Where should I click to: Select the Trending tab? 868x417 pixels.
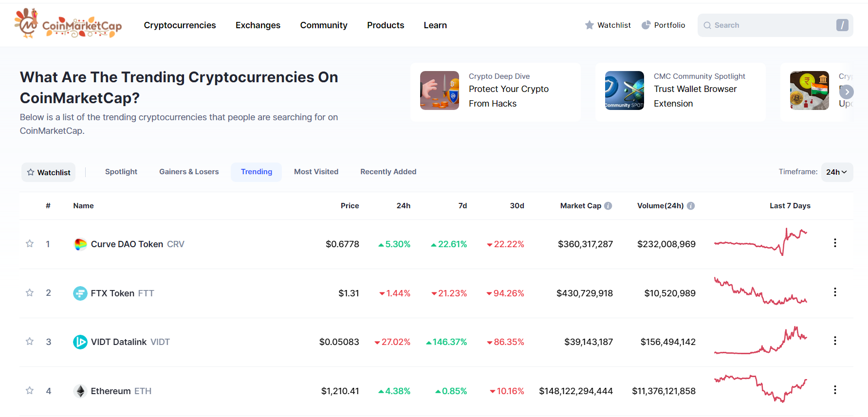point(257,172)
